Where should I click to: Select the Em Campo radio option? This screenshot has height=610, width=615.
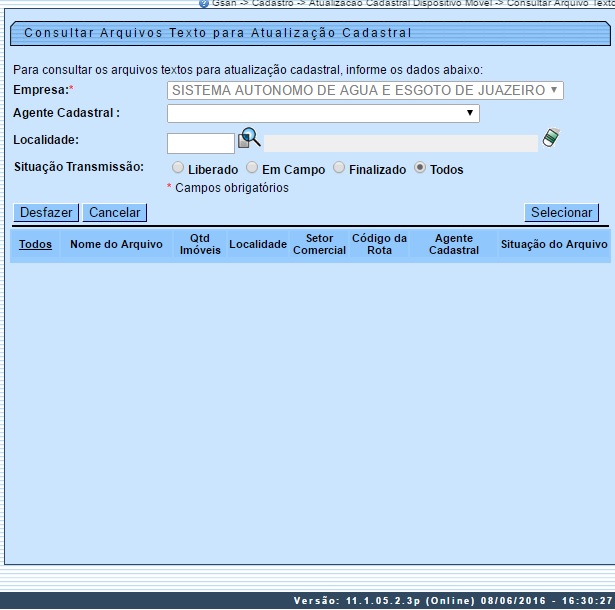click(x=252, y=168)
